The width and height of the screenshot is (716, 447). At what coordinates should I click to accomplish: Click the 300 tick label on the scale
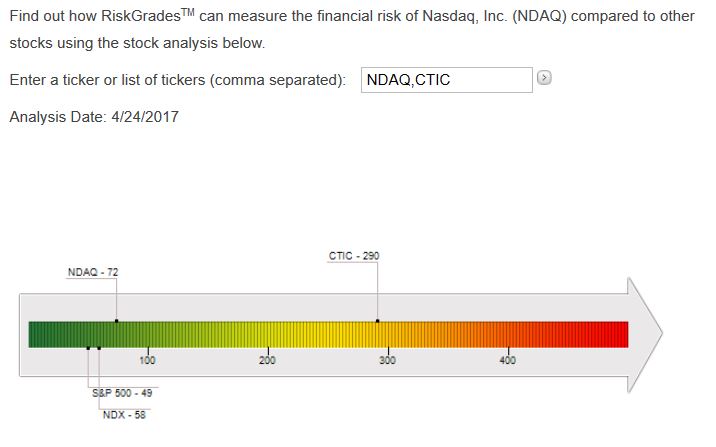point(387,360)
